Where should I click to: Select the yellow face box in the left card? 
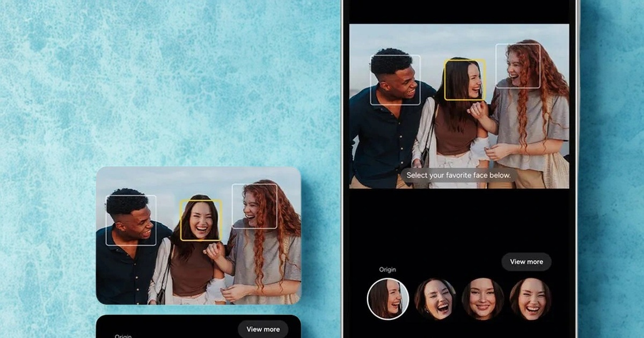coord(201,220)
